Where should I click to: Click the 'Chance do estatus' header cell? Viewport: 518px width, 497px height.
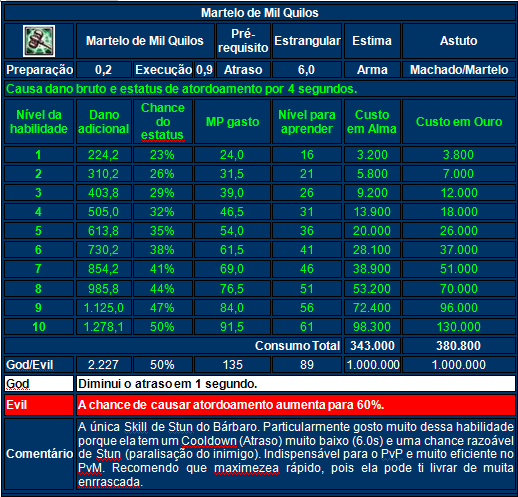(x=163, y=122)
